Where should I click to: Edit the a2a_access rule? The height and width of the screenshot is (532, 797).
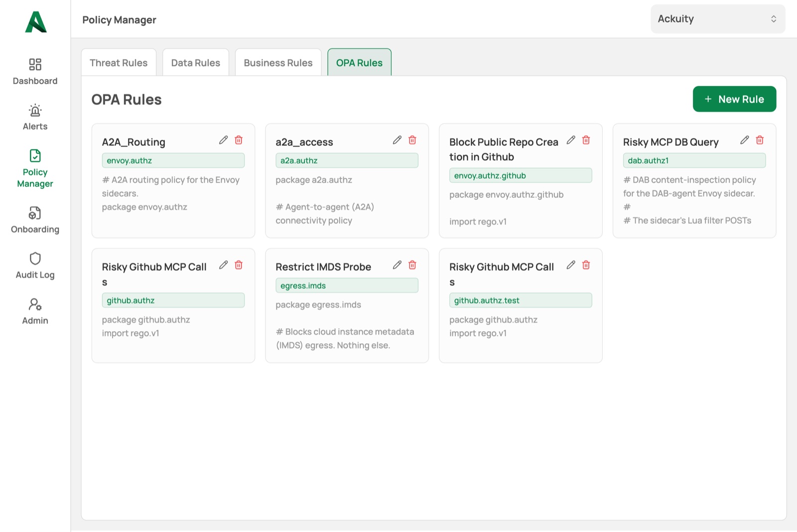pos(397,140)
